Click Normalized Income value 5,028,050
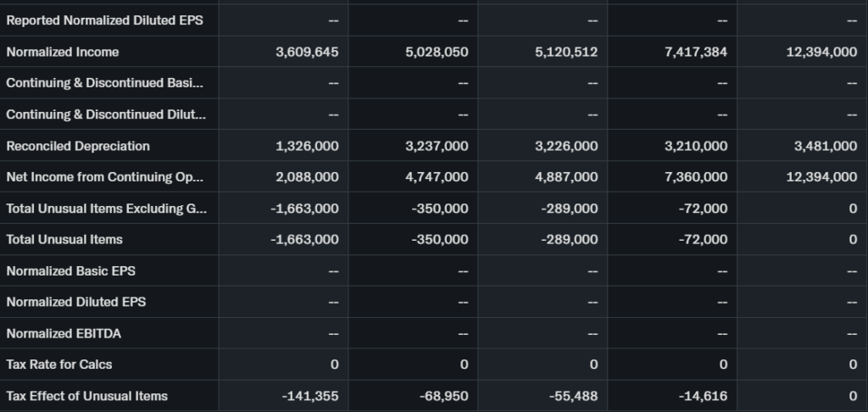Viewport: 868px width, 412px height. click(x=437, y=52)
